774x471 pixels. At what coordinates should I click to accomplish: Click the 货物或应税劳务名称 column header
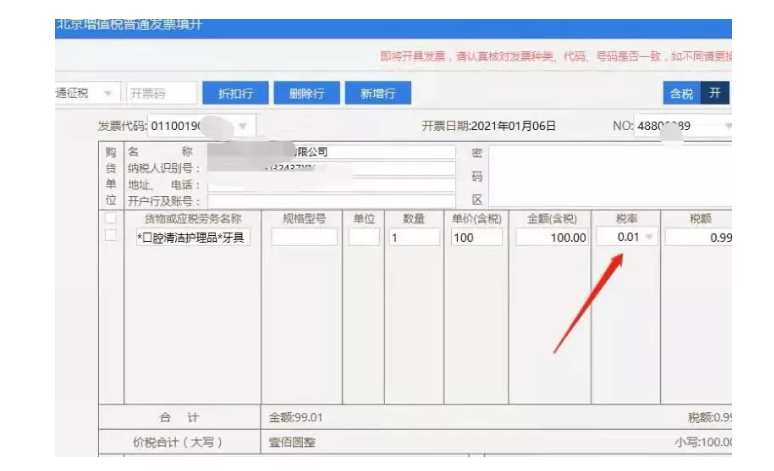pos(193,219)
